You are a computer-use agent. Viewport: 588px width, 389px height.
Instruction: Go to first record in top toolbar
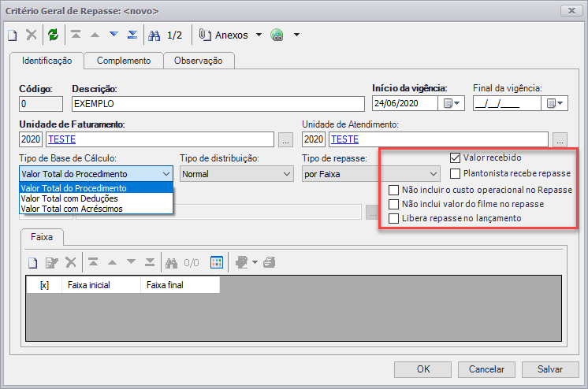click(76, 35)
